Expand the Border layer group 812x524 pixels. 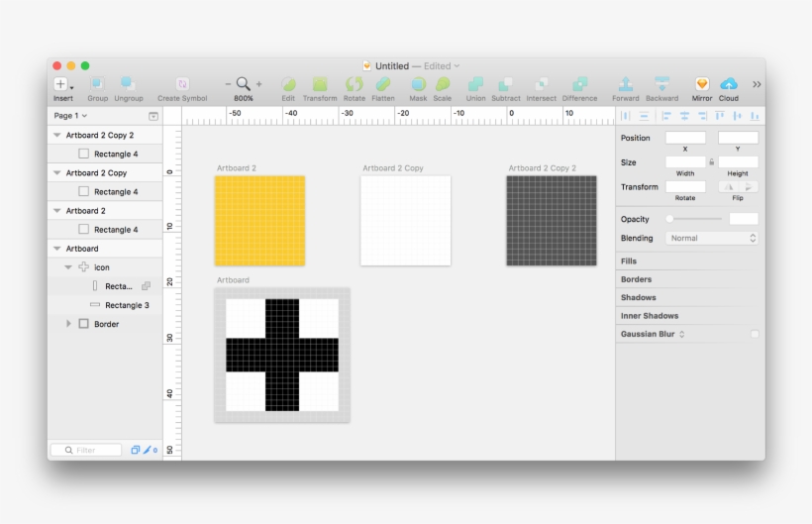click(68, 324)
